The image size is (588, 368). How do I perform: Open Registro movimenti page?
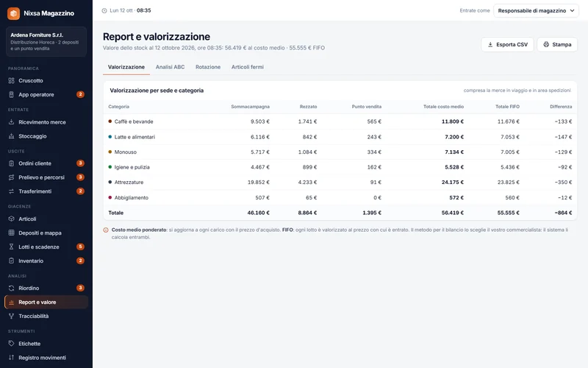pyautogui.click(x=46, y=358)
